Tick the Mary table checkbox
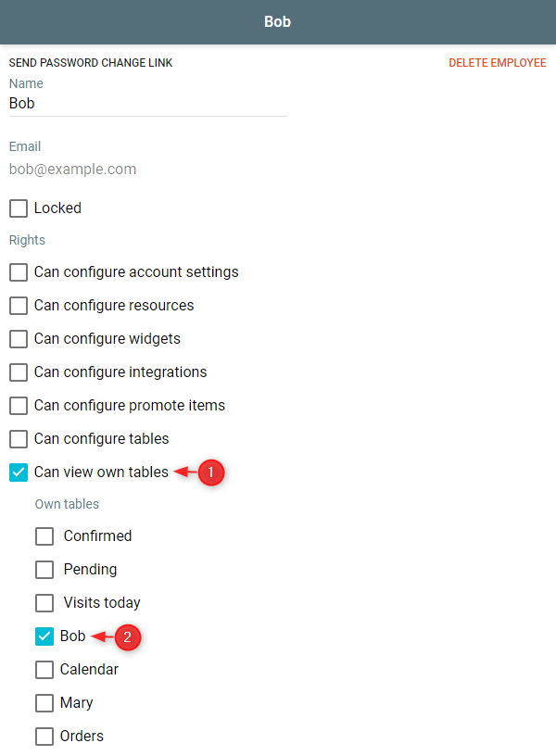 (x=44, y=703)
